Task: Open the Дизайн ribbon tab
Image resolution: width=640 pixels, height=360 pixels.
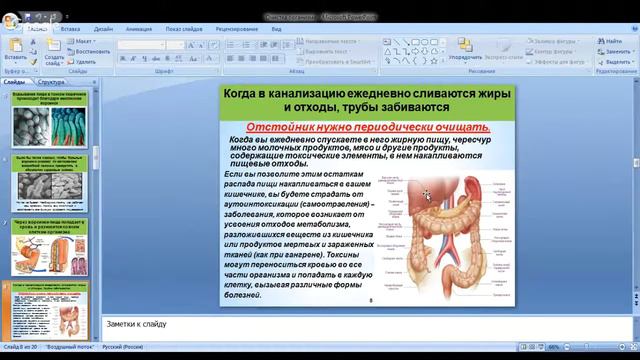Action: (103, 29)
